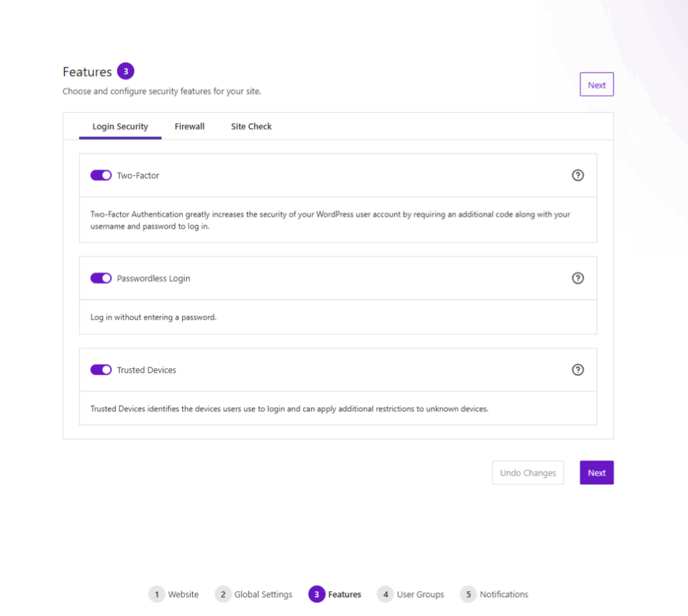688x616 pixels.
Task: Open help for Passwordless Login
Action: click(x=578, y=278)
